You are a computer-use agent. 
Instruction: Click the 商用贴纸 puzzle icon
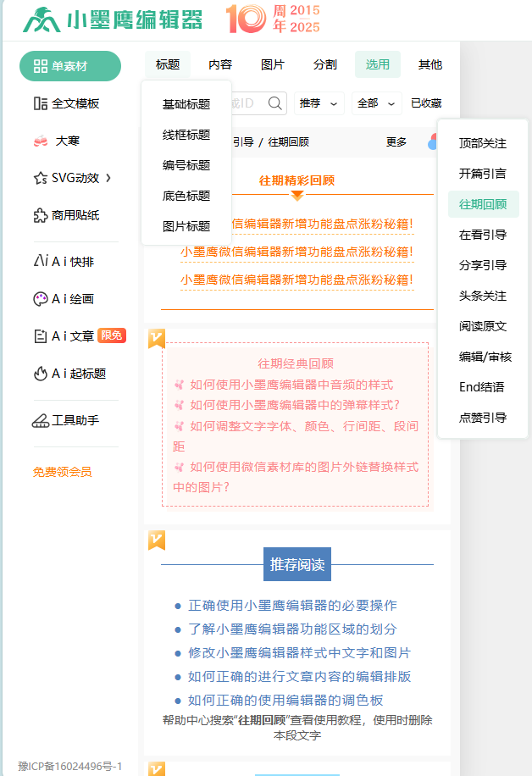tap(41, 215)
